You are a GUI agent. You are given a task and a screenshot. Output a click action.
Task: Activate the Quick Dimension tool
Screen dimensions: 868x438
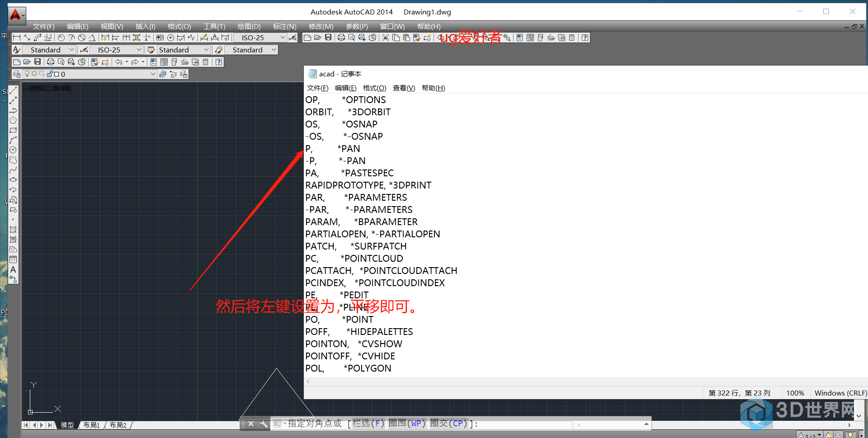105,38
